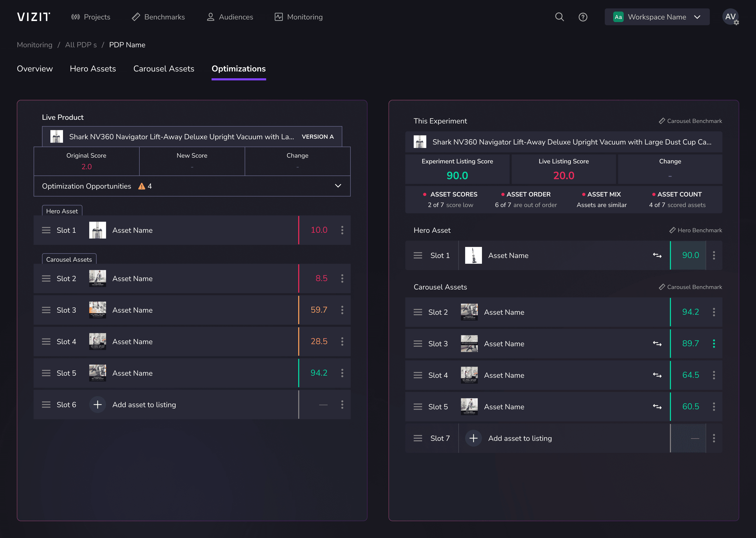Expand Optimization Opportunities chevron
756x538 pixels.
[x=338, y=186]
